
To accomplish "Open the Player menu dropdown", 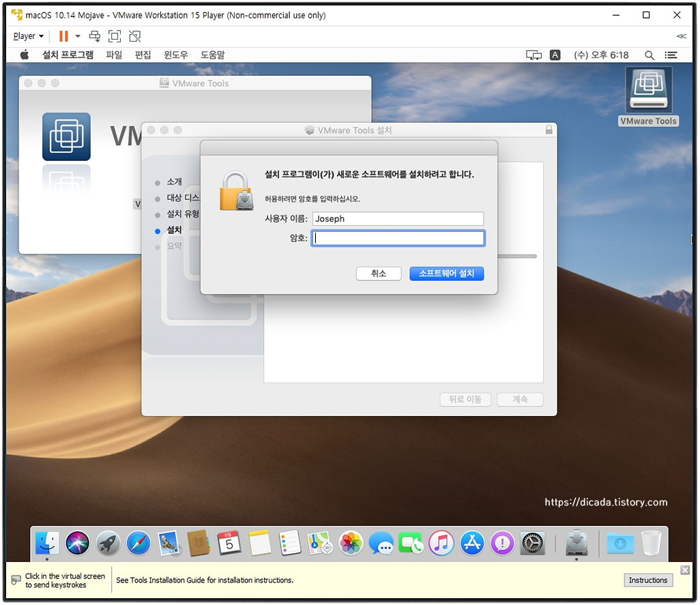I will point(28,36).
